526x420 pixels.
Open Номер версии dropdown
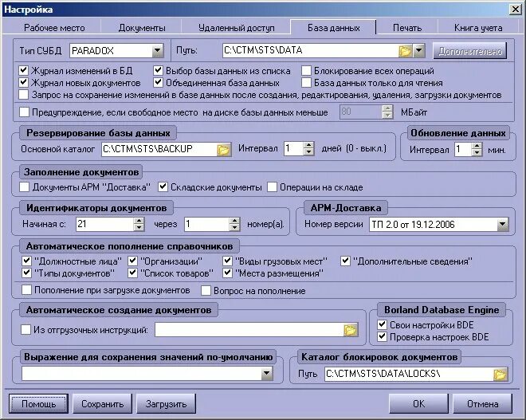pos(503,225)
